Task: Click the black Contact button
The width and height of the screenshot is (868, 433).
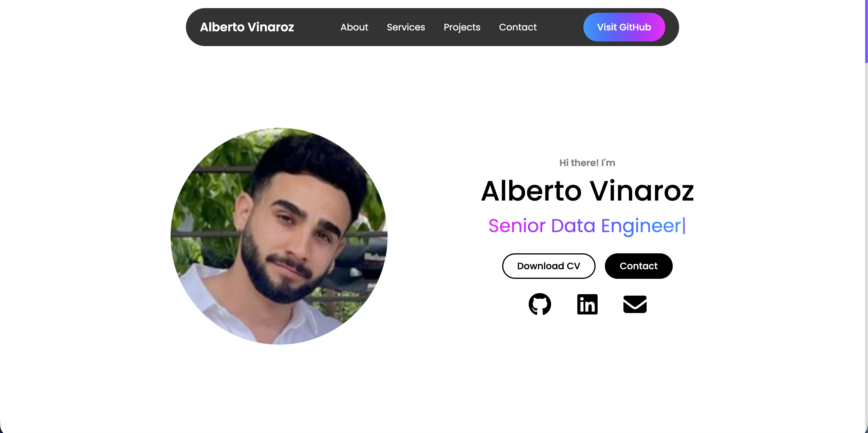Action: coord(639,266)
